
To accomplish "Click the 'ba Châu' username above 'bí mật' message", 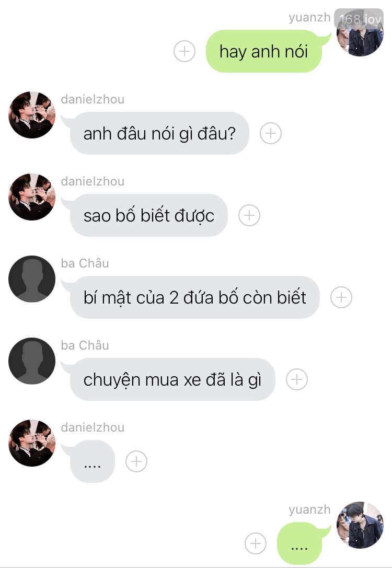I will [85, 263].
